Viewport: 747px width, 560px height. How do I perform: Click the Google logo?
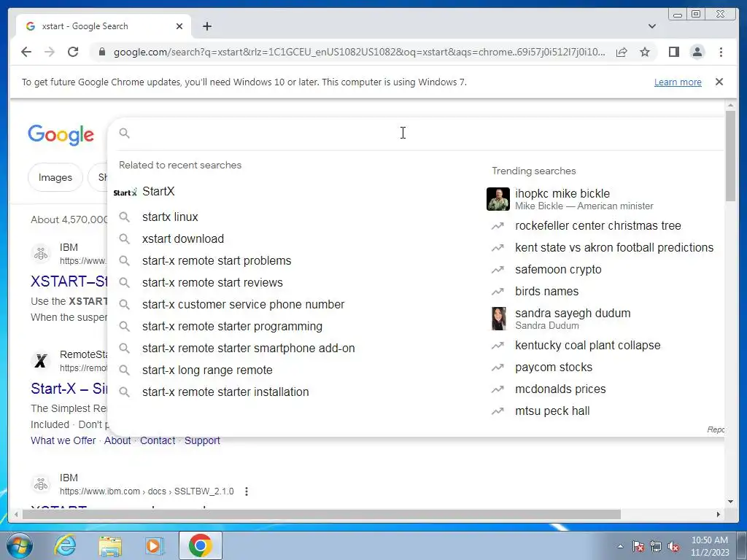[61, 135]
